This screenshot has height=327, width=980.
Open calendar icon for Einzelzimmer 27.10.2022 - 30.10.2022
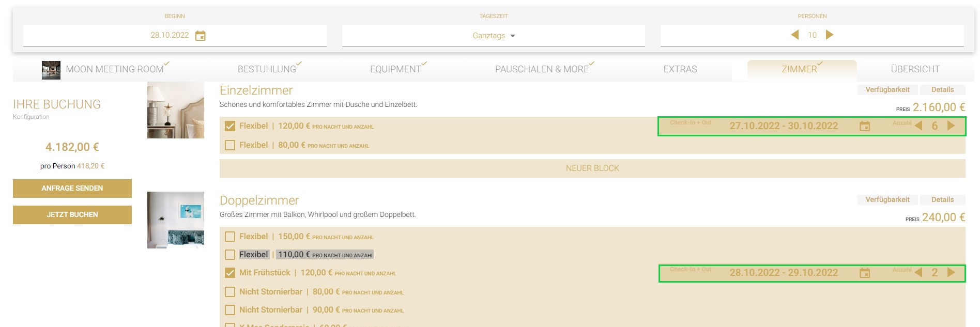(865, 126)
